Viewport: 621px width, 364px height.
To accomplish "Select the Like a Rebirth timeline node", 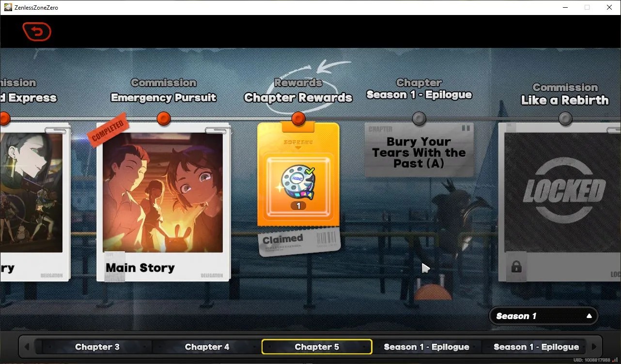I will pyautogui.click(x=565, y=118).
